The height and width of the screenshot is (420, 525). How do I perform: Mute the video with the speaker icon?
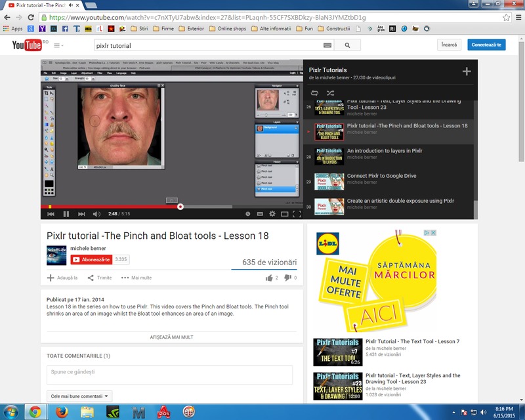click(x=96, y=214)
